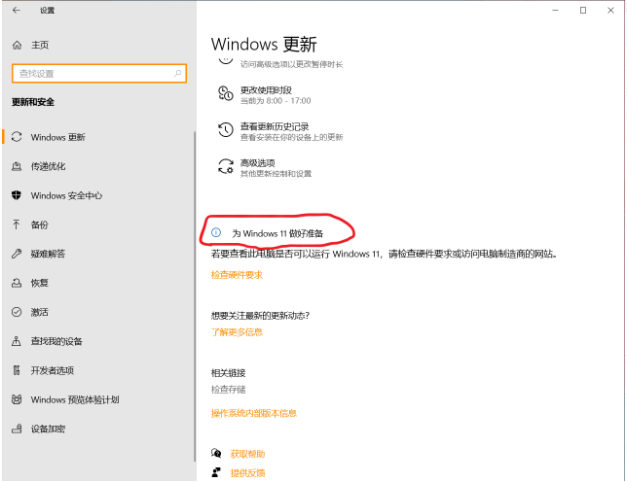Click the 查看更新历史记录 history icon
Viewport: 627px width, 482px height.
click(224, 131)
